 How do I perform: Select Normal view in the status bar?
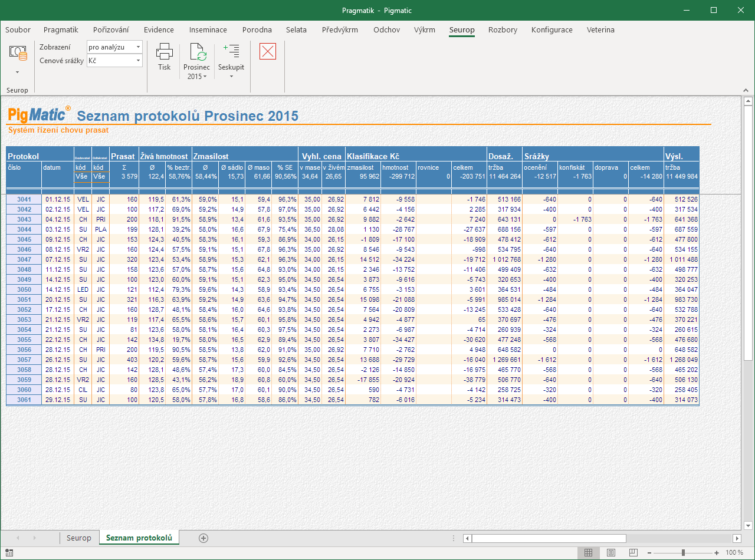pos(588,552)
